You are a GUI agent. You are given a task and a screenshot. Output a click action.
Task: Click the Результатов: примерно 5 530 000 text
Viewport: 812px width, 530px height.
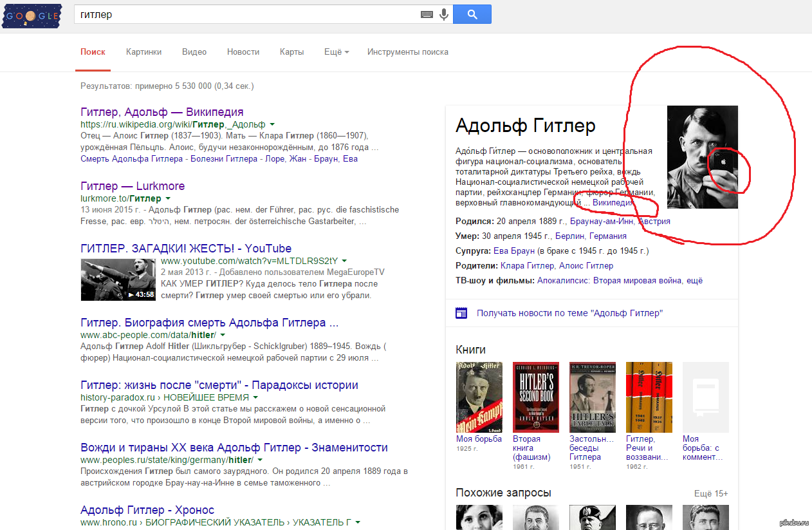coord(167,86)
